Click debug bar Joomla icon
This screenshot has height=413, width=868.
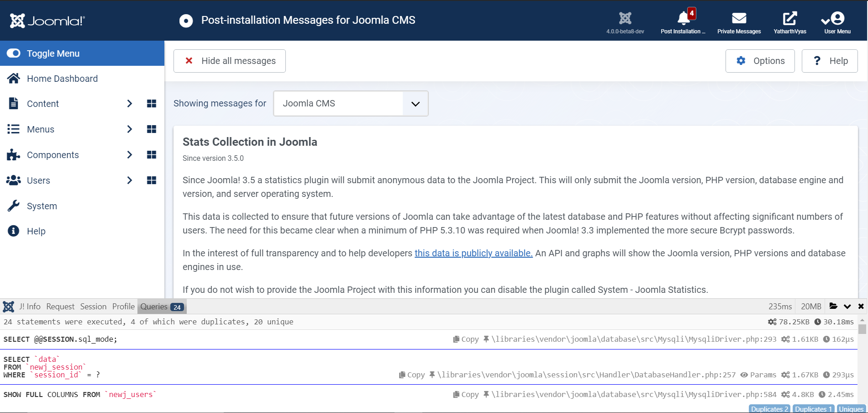point(8,307)
